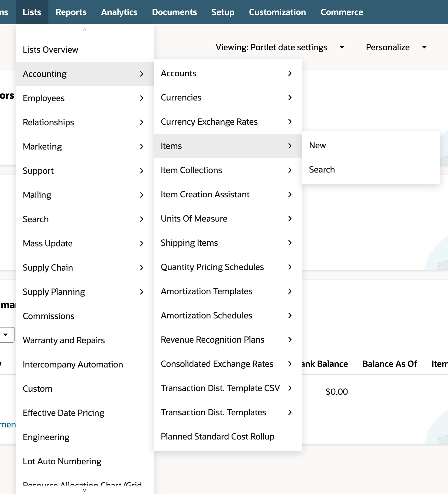Expand the Support submenu arrow
This screenshot has height=494, width=448.
click(141, 171)
